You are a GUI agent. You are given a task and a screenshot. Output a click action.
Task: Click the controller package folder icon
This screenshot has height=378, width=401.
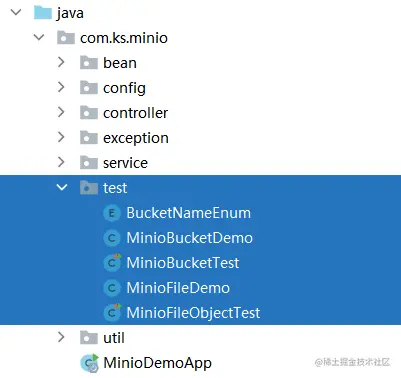click(89, 112)
